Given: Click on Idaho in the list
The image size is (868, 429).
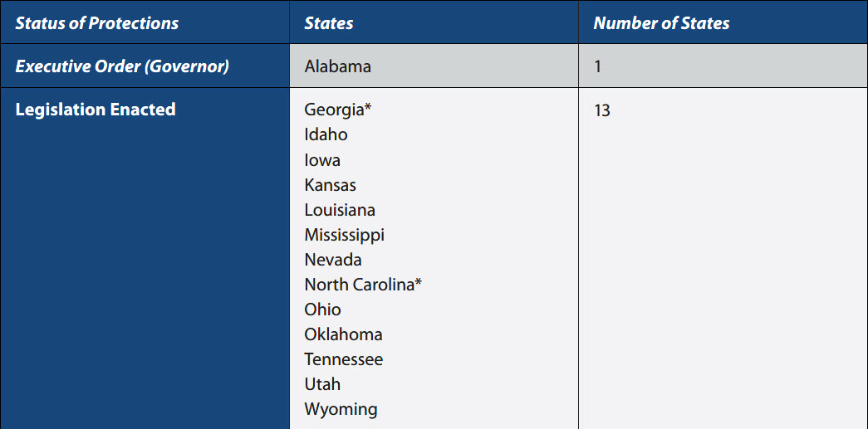Looking at the screenshot, I should click(x=326, y=134).
